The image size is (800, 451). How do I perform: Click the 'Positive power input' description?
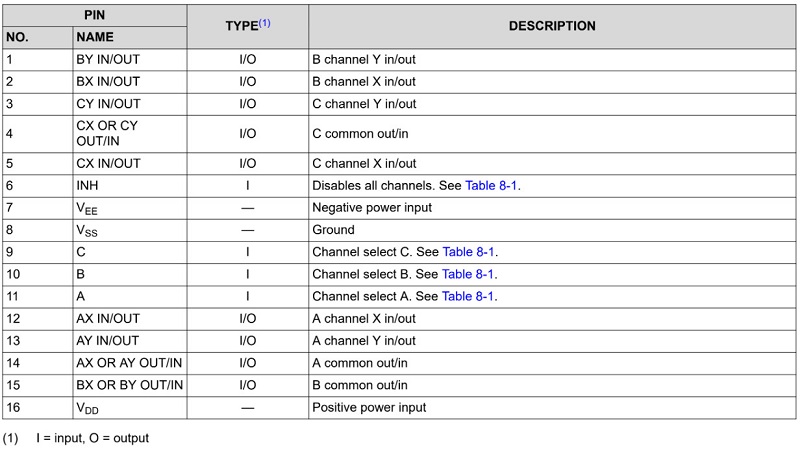[x=369, y=408]
